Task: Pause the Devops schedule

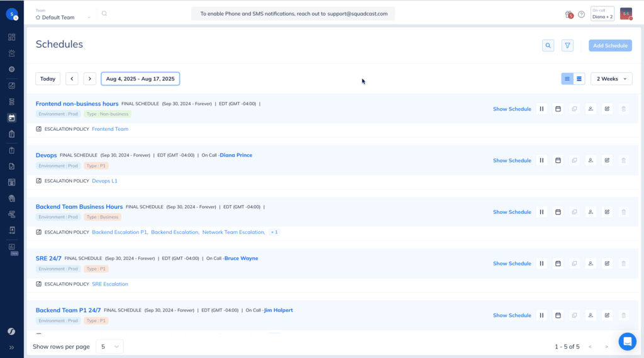Action: (541, 160)
